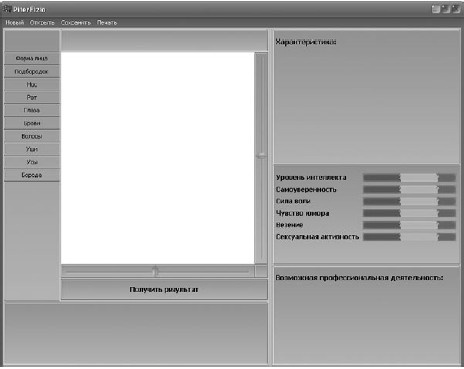
Task: Select the Борода category button
Action: 32,175
